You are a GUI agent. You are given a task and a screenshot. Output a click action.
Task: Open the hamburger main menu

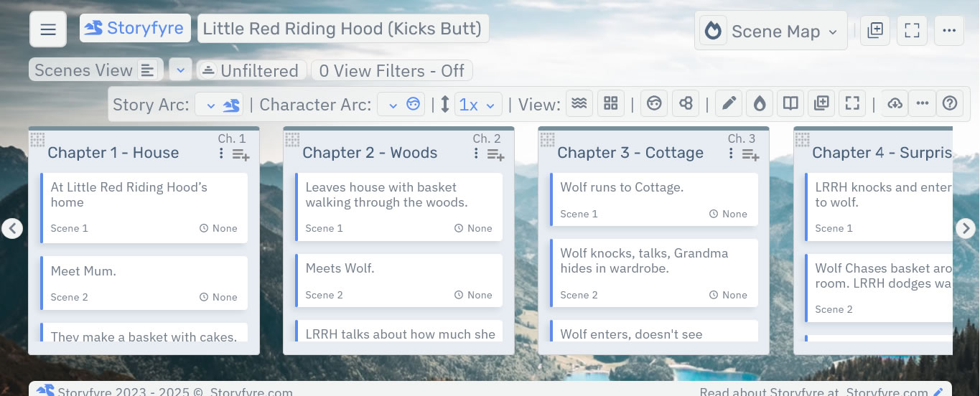click(x=48, y=29)
